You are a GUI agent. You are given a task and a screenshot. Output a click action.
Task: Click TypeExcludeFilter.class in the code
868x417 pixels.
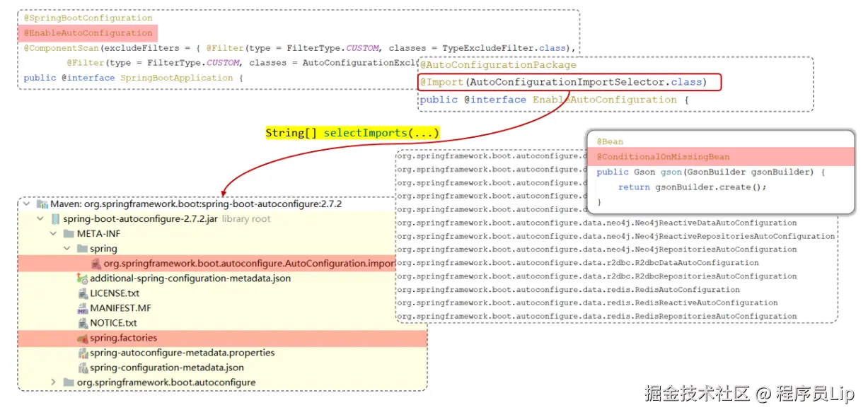[504, 48]
